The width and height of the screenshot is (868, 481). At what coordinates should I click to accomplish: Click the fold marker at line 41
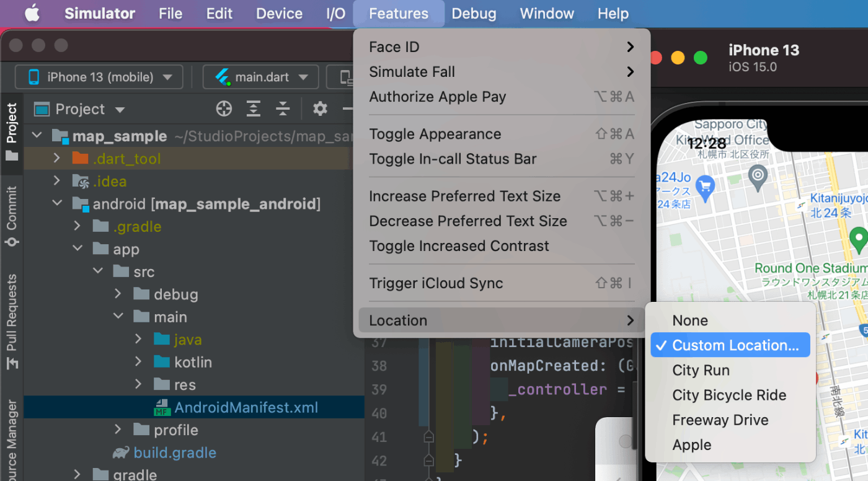pyautogui.click(x=428, y=437)
